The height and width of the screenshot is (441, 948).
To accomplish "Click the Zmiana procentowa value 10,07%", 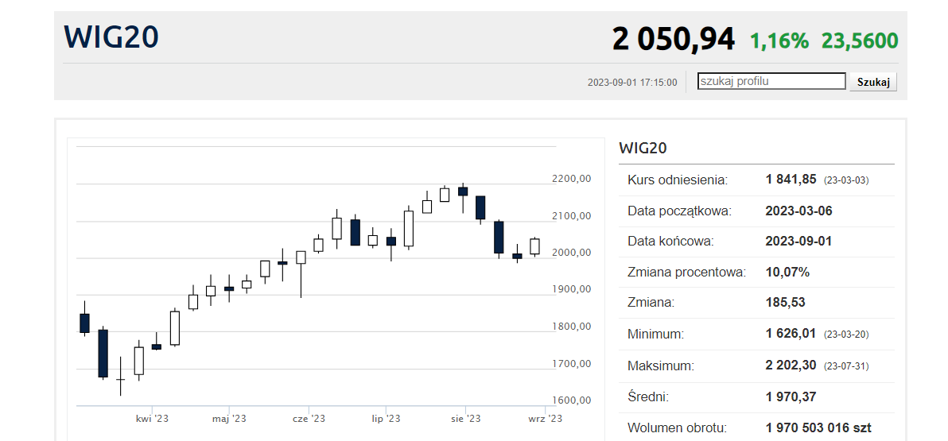I will 787,272.
